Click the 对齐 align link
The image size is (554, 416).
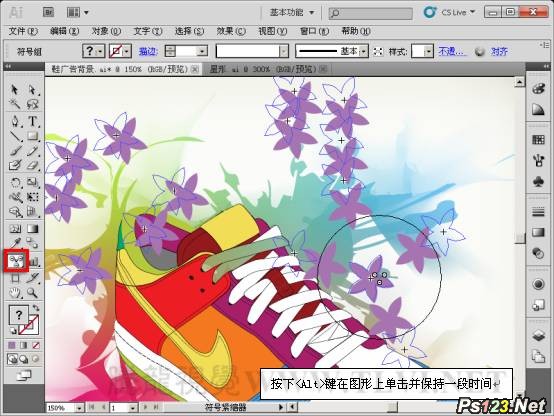tap(499, 52)
